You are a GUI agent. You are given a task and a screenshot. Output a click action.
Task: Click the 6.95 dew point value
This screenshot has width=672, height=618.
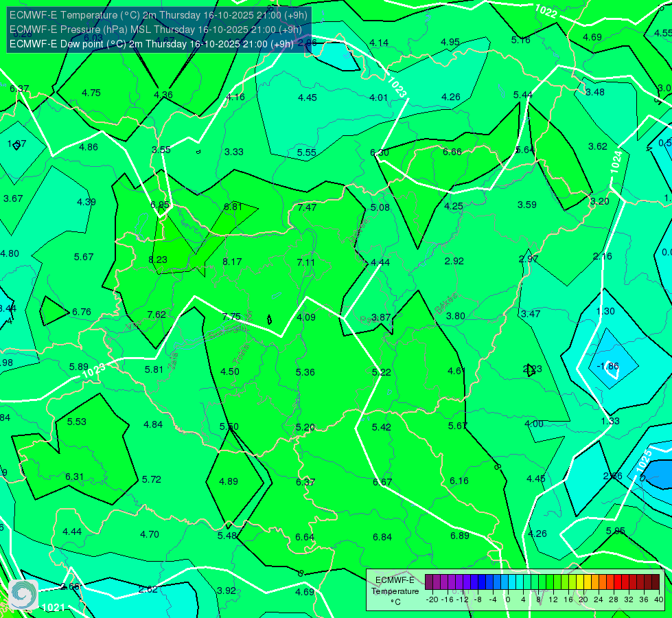tap(160, 205)
